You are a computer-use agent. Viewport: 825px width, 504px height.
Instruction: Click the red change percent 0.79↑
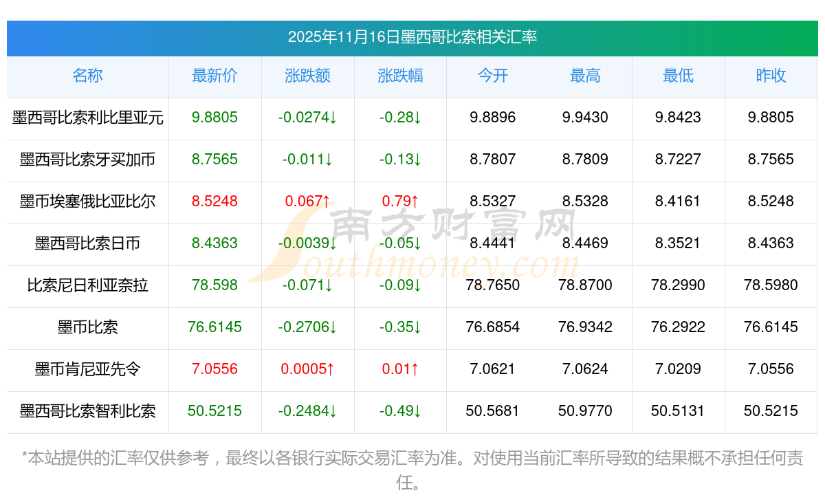(x=400, y=201)
